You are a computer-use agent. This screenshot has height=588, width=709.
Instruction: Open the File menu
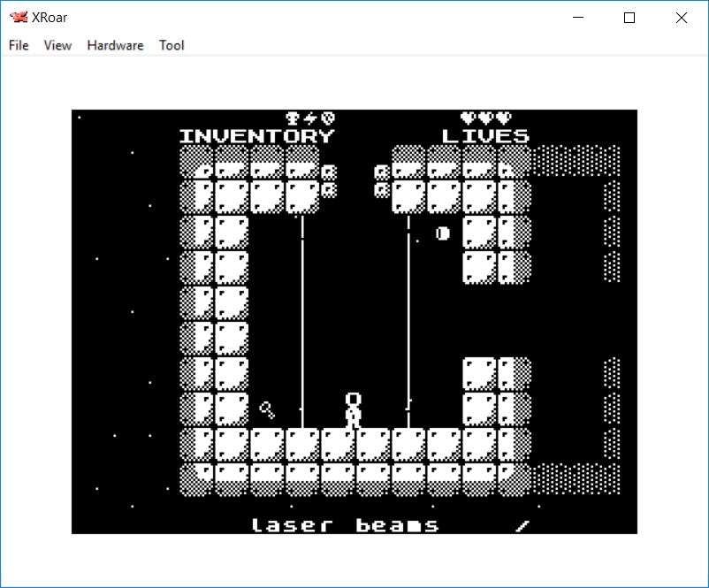[19, 45]
